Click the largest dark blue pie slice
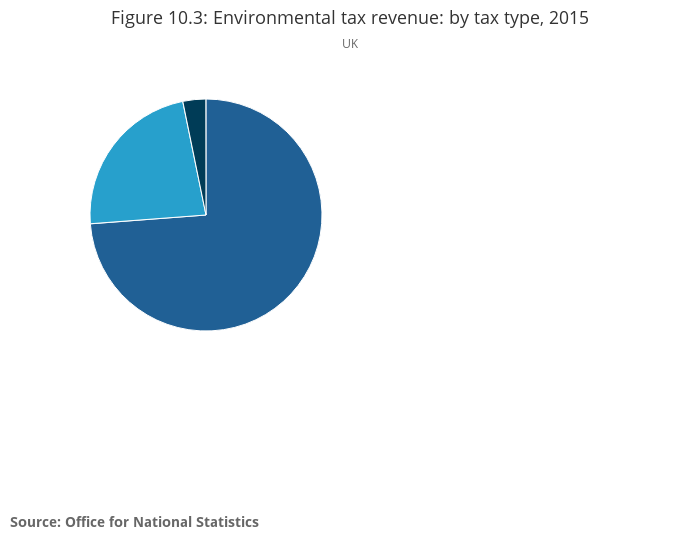Screen dimensions: 700x549 pos(250,250)
